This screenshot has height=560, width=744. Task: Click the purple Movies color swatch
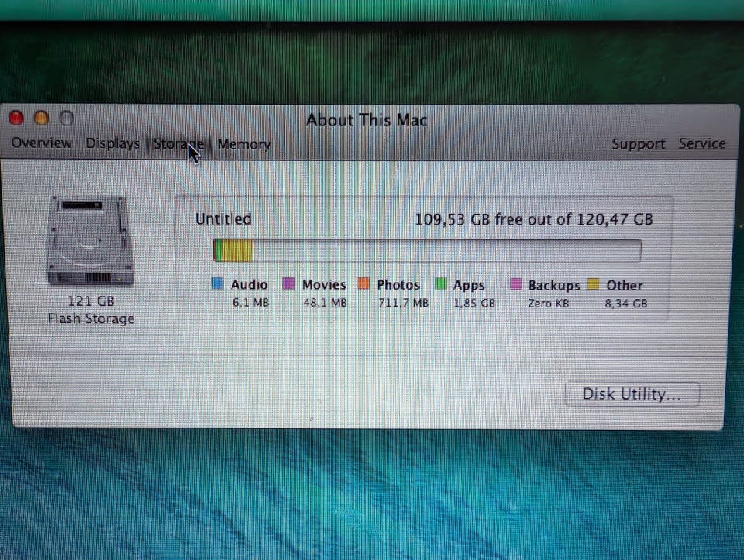pos(288,283)
